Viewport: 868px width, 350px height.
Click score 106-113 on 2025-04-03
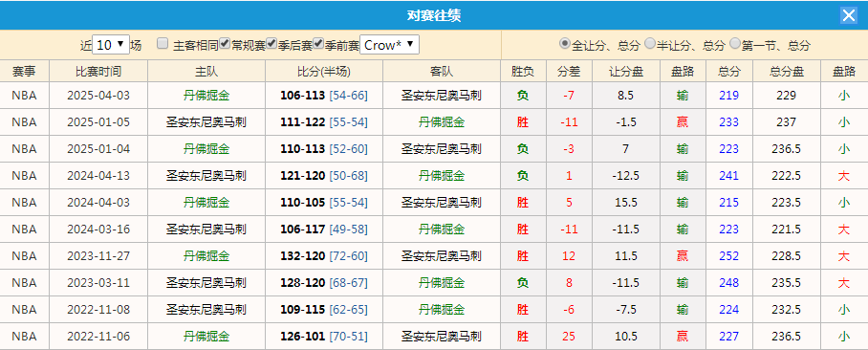point(302,96)
